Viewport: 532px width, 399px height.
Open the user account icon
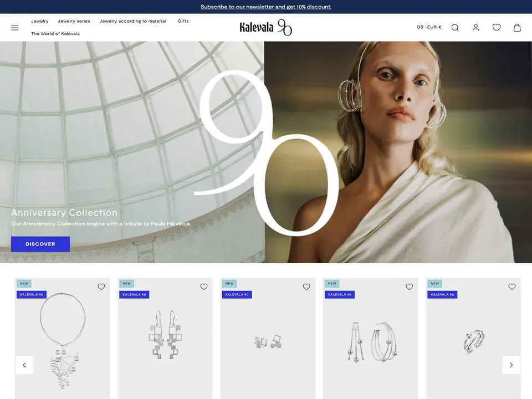475,28
